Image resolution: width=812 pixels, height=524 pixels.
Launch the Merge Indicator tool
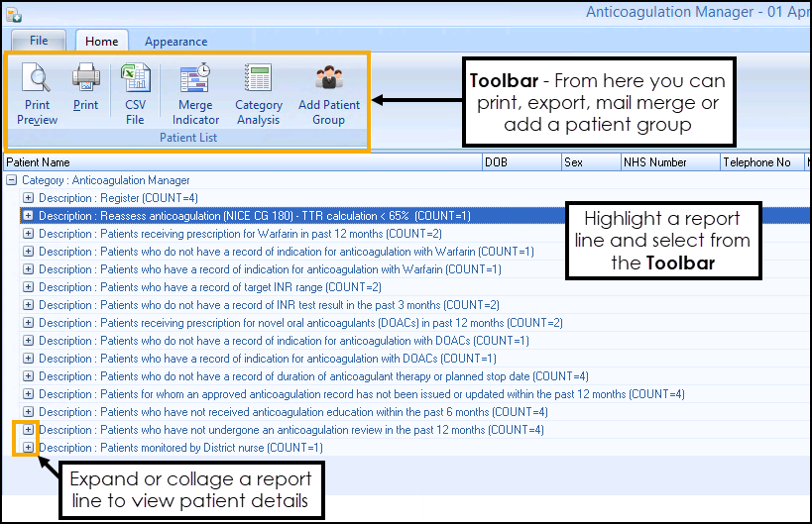[195, 94]
